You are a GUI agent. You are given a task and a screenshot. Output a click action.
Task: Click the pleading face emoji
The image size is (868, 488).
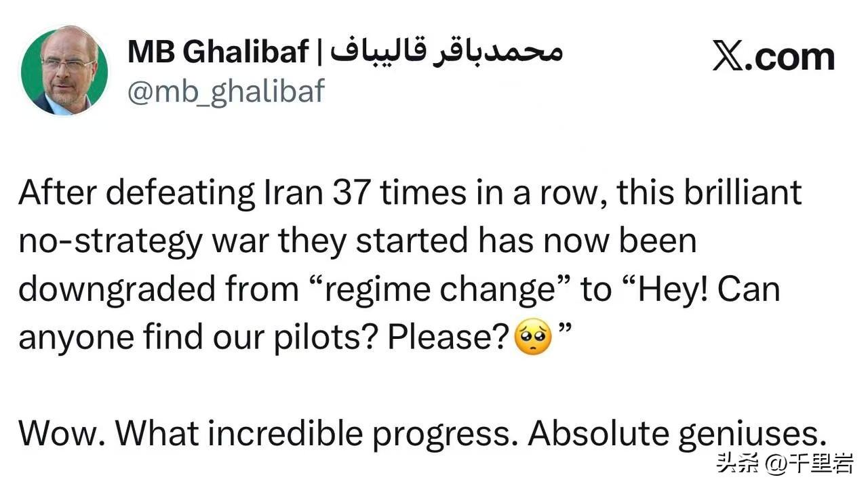pos(534,337)
